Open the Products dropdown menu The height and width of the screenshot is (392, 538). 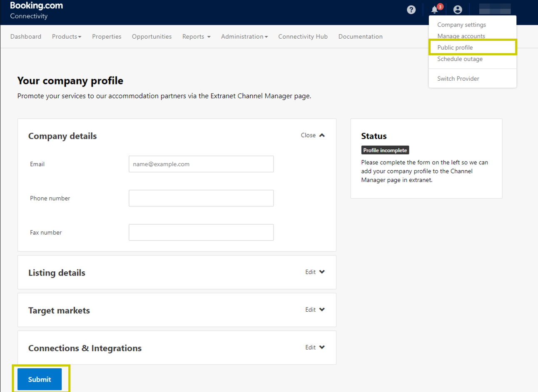(67, 37)
